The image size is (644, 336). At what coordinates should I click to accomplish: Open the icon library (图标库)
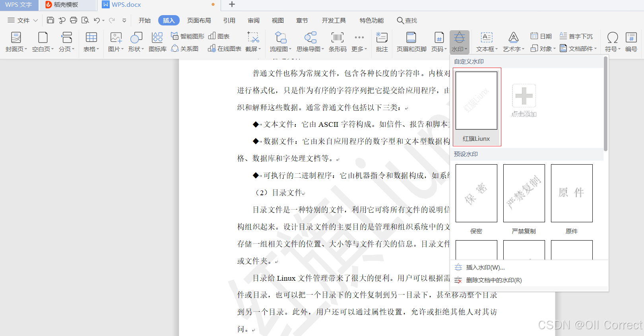[x=157, y=42]
